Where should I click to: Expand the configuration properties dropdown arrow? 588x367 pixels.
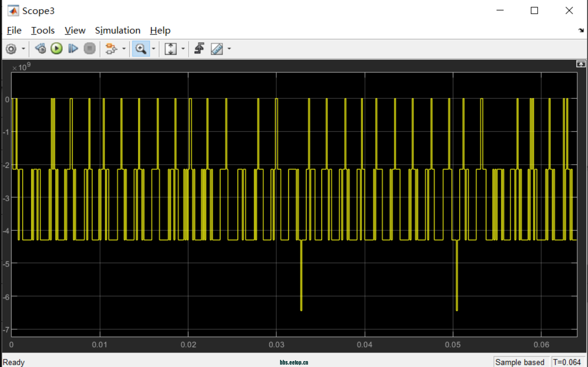click(23, 49)
